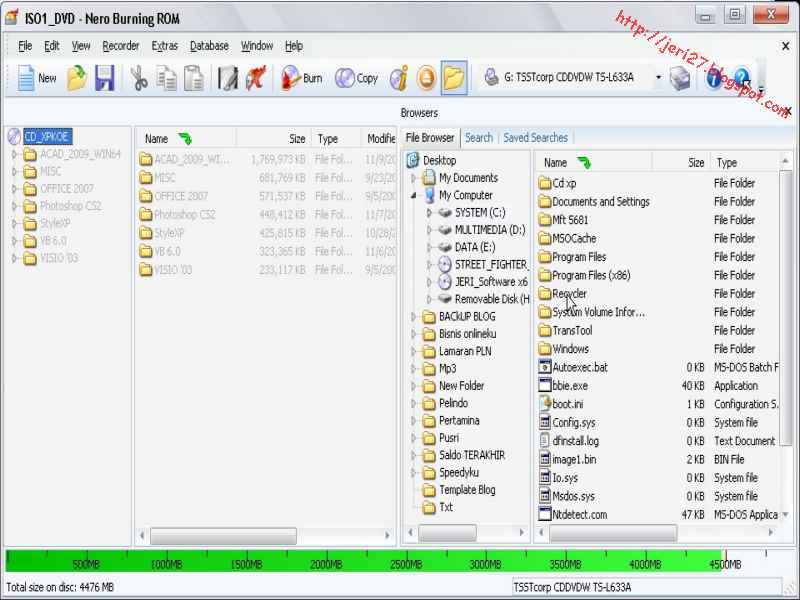Click the recorder drive icon beside the dropdown

[x=491, y=78]
